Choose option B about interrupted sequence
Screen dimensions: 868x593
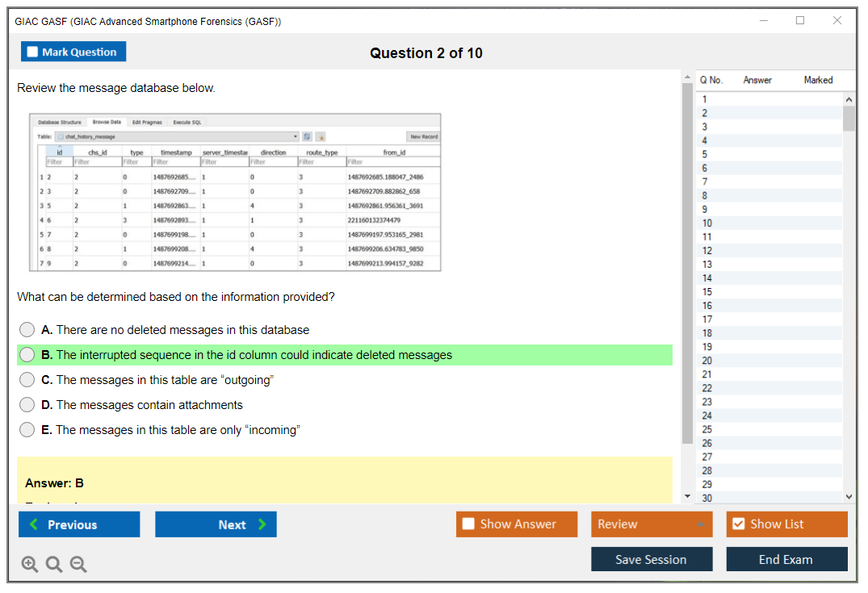point(27,355)
